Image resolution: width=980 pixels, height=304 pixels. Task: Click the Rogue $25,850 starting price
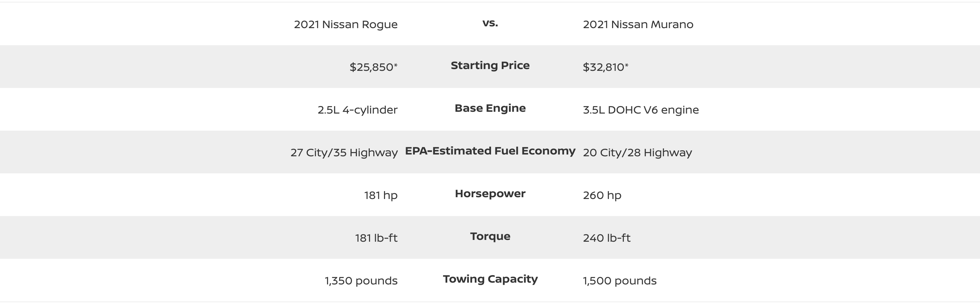pos(373,67)
